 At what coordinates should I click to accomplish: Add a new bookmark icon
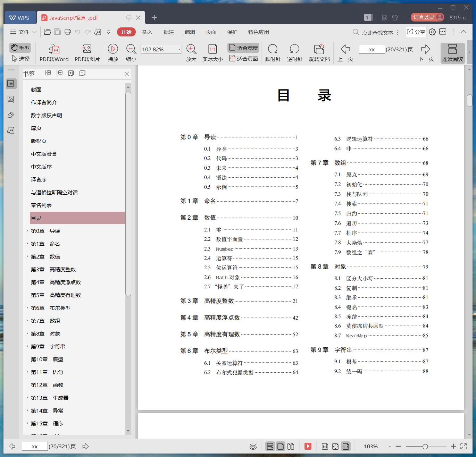[x=71, y=73]
